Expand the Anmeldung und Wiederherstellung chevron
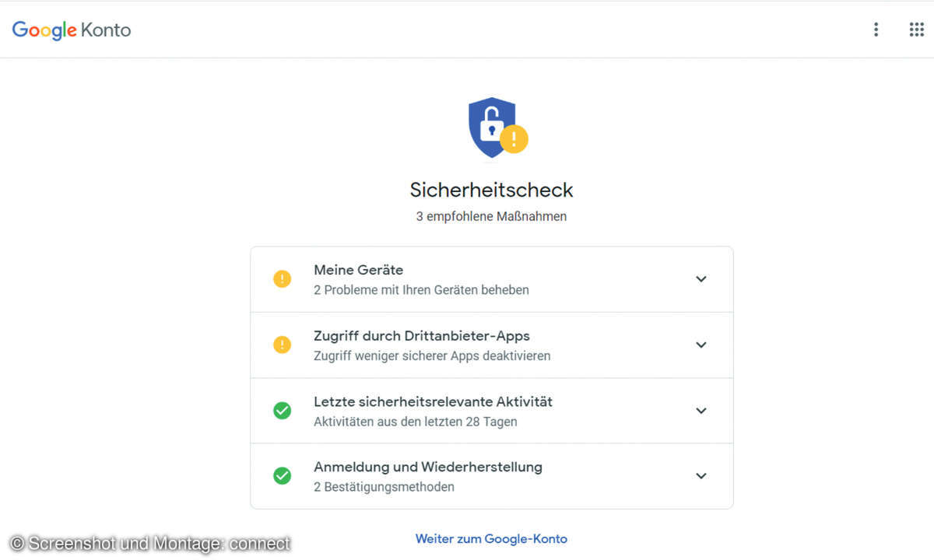The image size is (934, 560). pos(700,476)
